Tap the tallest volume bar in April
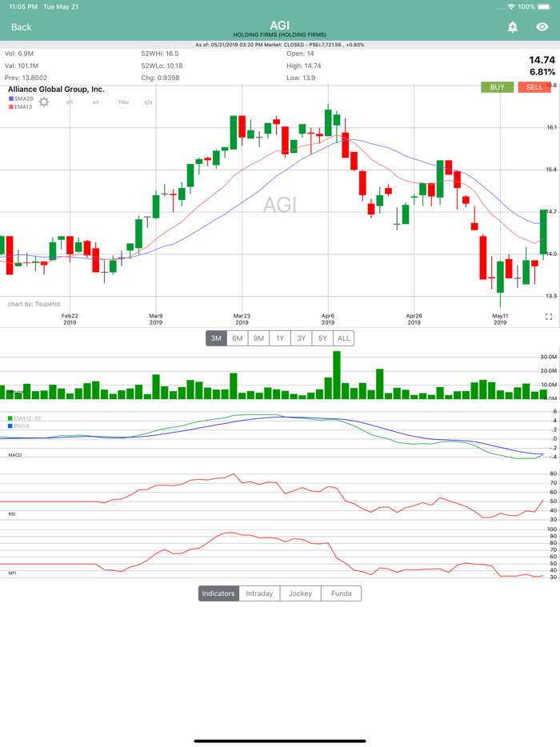The image size is (560, 747). [337, 375]
